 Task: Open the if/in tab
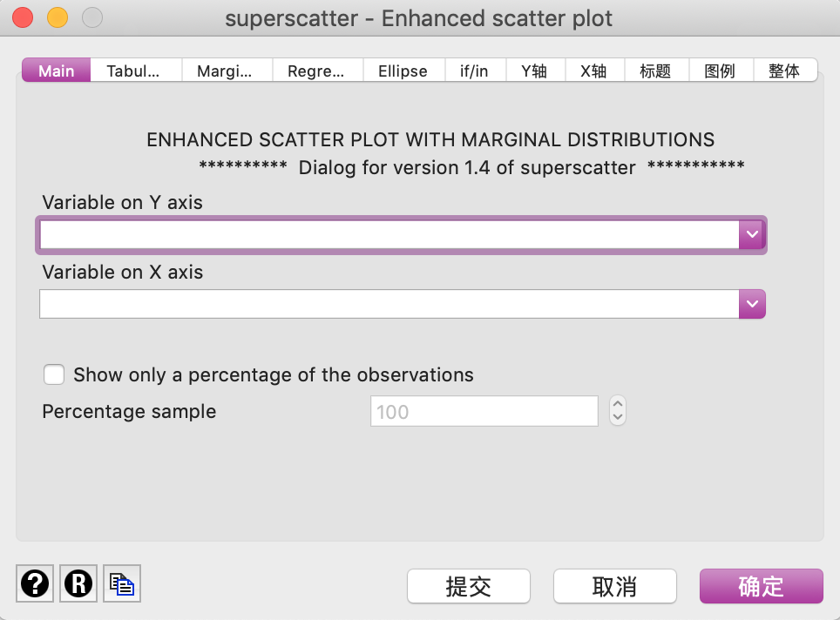click(x=476, y=71)
